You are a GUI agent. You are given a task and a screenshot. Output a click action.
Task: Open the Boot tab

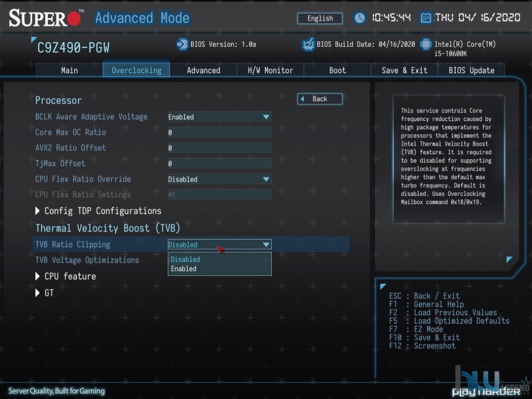tap(337, 70)
